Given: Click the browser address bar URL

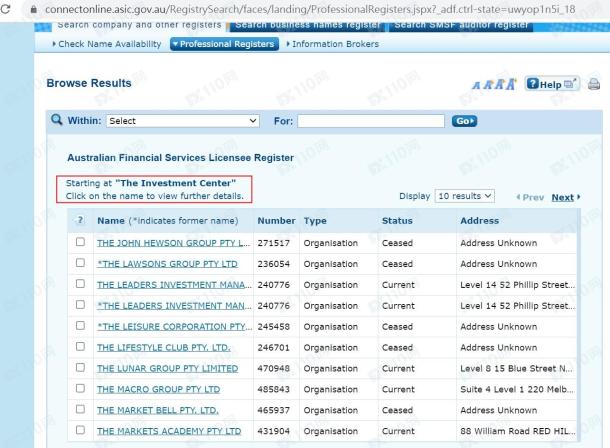Looking at the screenshot, I should click(310, 9).
